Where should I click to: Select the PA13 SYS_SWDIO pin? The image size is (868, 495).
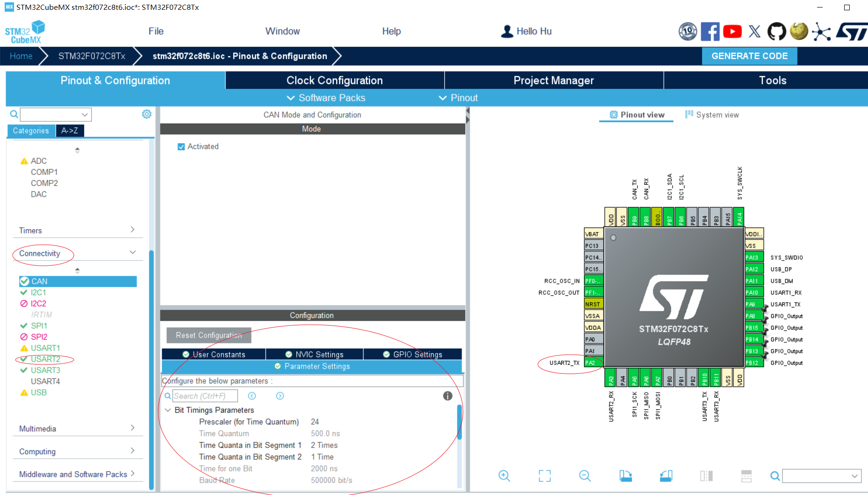click(x=754, y=257)
